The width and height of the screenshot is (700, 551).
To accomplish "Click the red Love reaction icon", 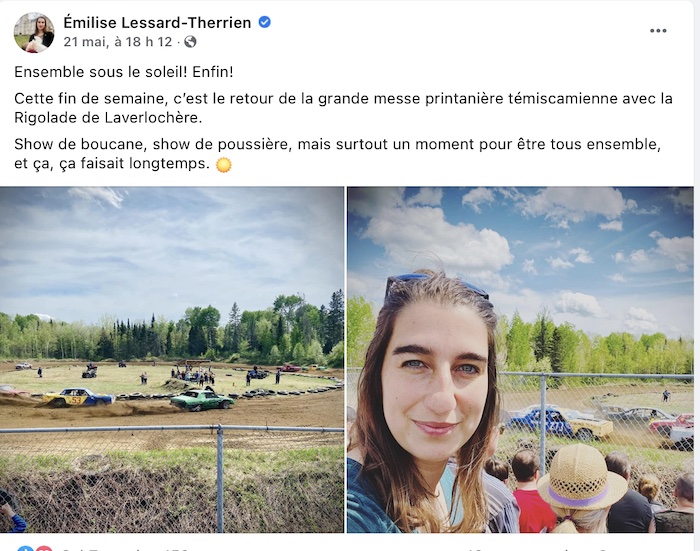I will pyautogui.click(x=44, y=548).
